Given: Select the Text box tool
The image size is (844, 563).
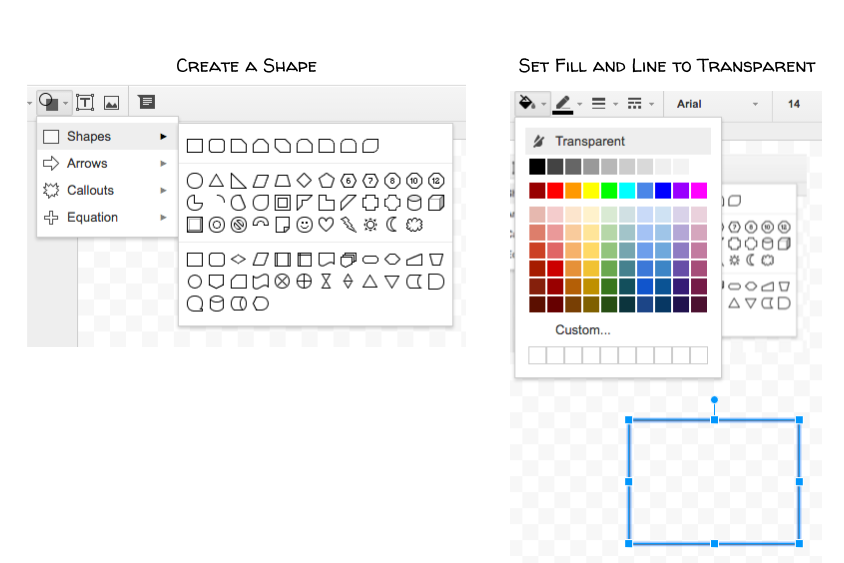Looking at the screenshot, I should 86,102.
